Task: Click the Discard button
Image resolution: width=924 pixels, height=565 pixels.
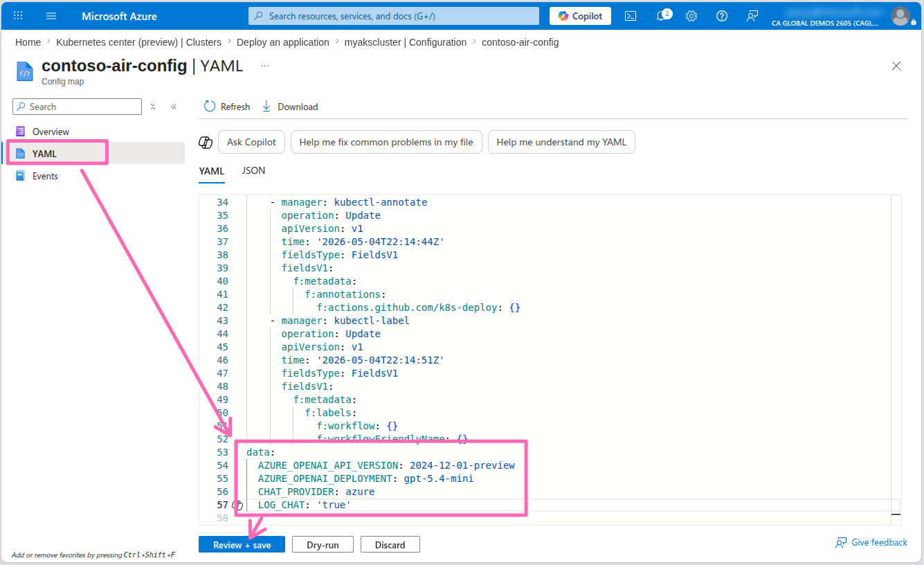Action: (390, 545)
